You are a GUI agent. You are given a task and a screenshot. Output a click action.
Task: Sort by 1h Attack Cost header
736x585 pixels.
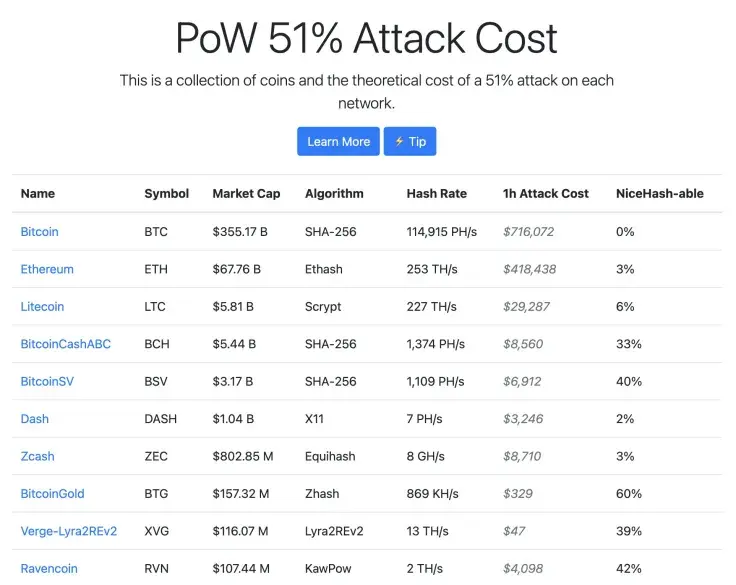(x=546, y=194)
